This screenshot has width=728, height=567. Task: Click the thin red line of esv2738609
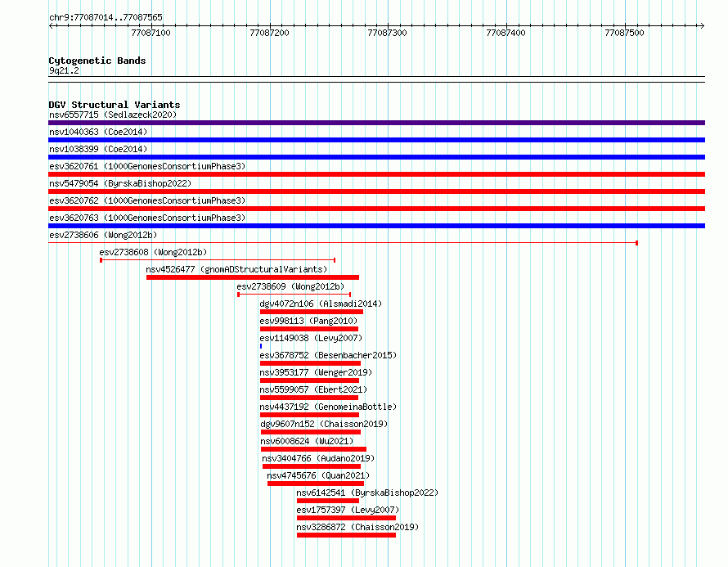pyautogui.click(x=294, y=295)
